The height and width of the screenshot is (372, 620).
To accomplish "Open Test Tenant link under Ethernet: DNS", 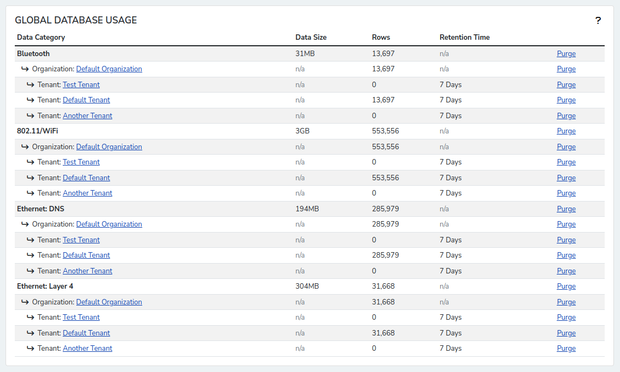I will point(81,240).
